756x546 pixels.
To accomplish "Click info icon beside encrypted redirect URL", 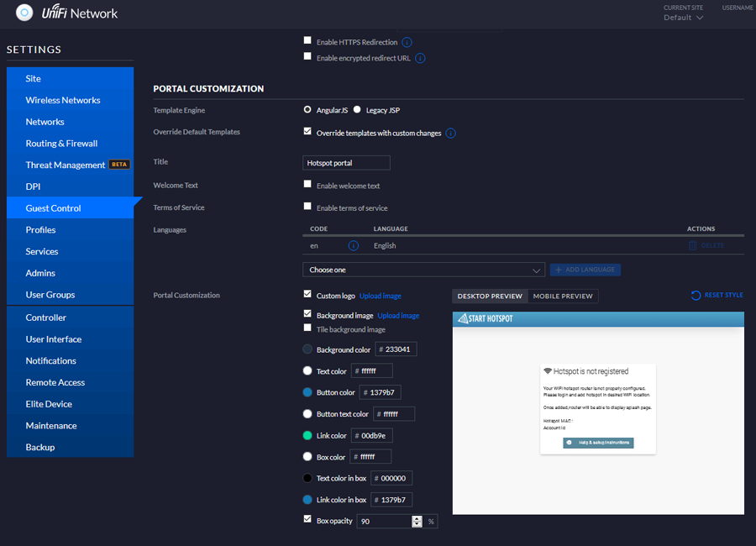I will coord(420,59).
